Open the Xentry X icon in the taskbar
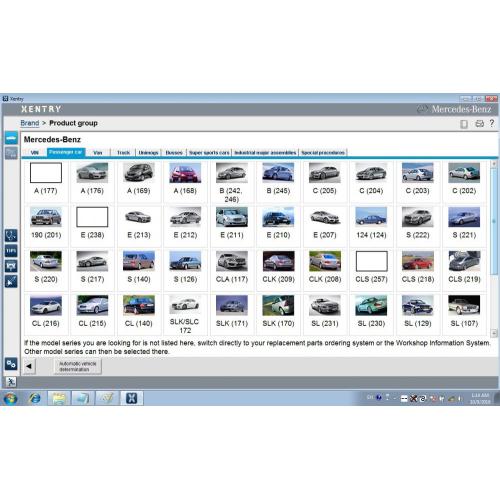The height and width of the screenshot is (500, 500). 132,398
